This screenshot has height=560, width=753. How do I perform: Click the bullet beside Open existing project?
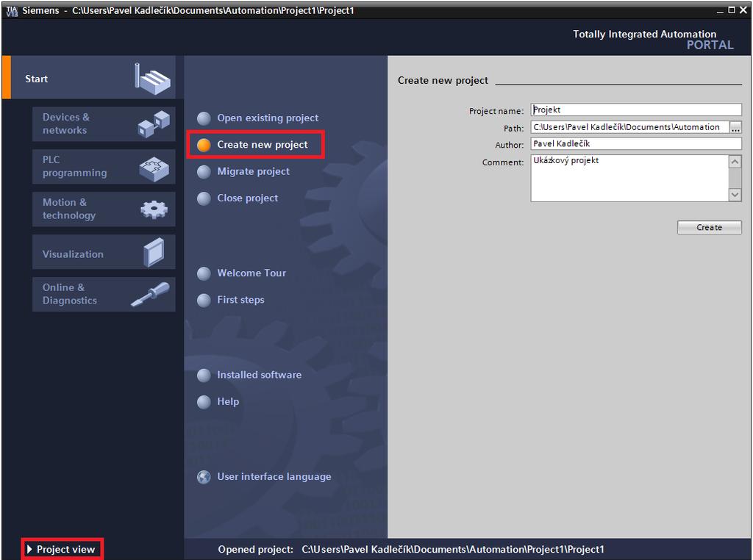point(204,118)
